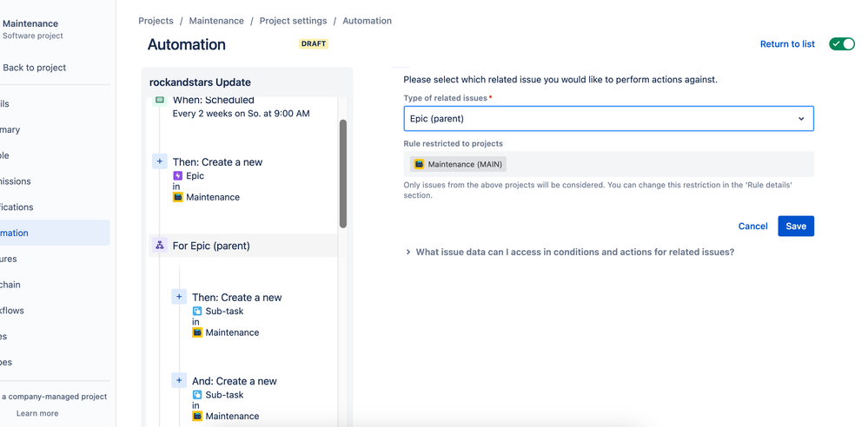Open Projects in the breadcrumb
Image resolution: width=868 pixels, height=427 pixels.
point(156,21)
